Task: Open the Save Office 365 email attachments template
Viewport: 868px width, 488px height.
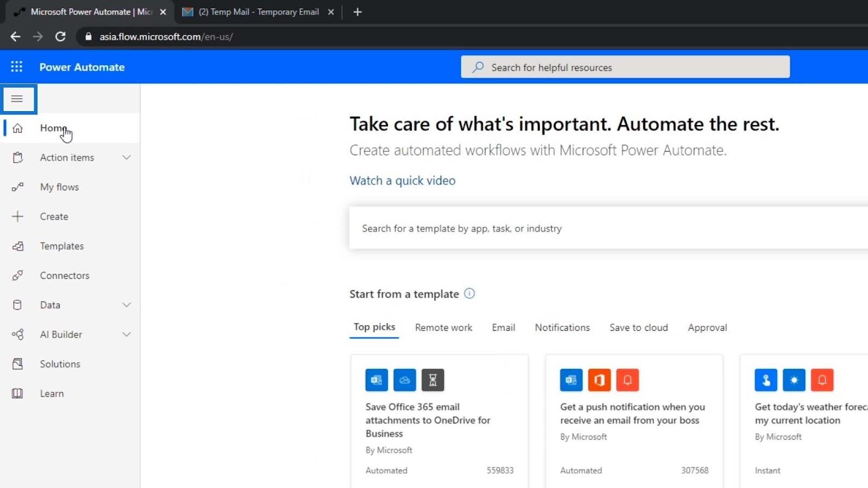Action: 439,421
